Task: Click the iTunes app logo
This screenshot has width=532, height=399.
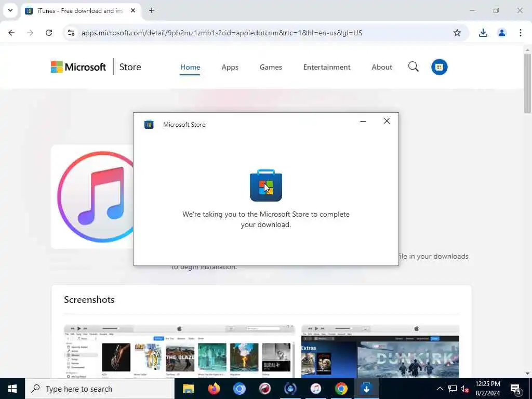Action: 96,197
